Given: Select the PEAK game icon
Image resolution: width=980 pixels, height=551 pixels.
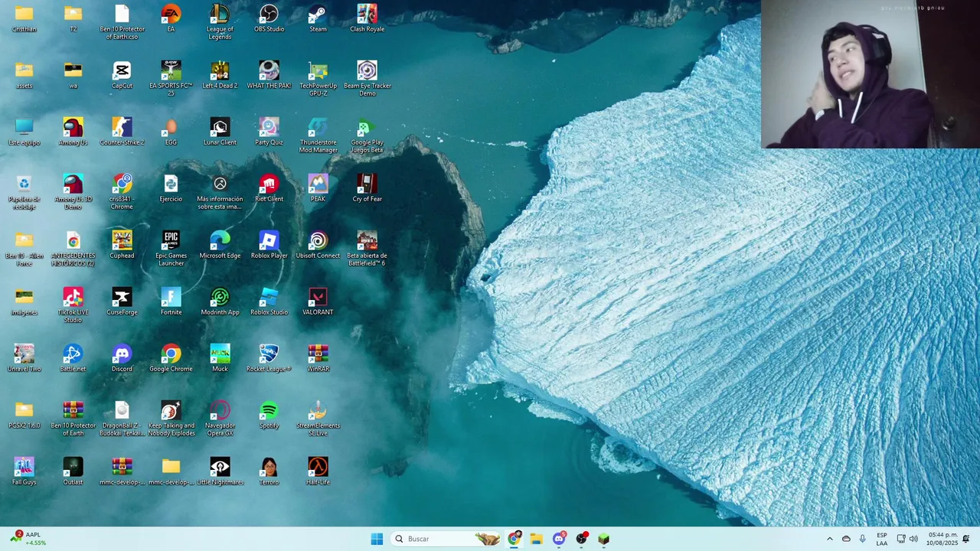Looking at the screenshot, I should (318, 188).
